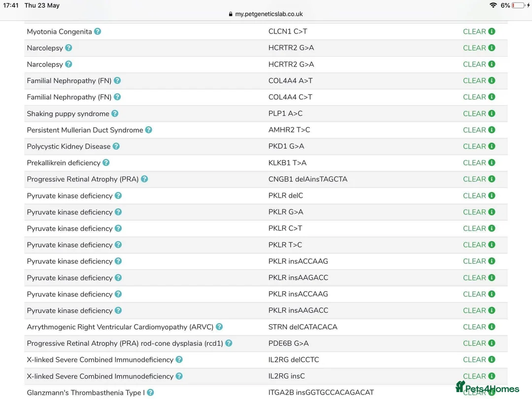Tap the my.petgeneticslab.co.uk address bar
The width and height of the screenshot is (532, 399).
[x=266, y=14]
